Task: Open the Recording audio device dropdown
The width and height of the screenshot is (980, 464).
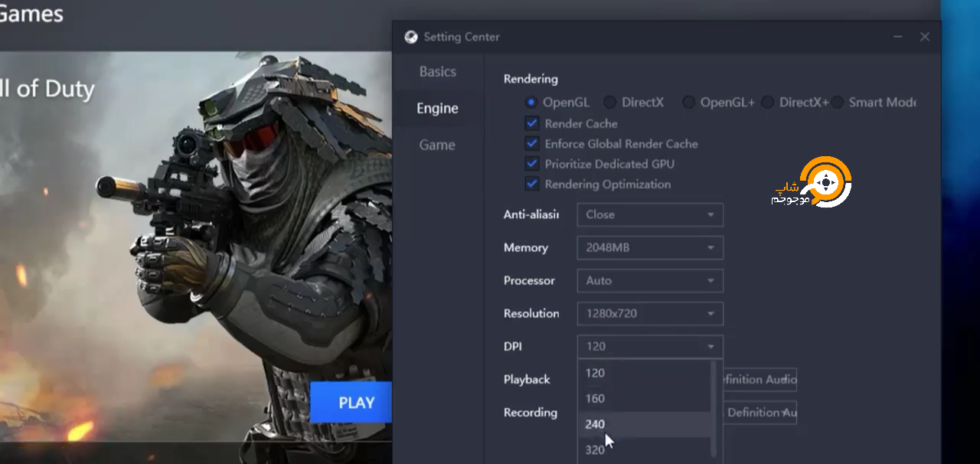Action: [x=760, y=412]
